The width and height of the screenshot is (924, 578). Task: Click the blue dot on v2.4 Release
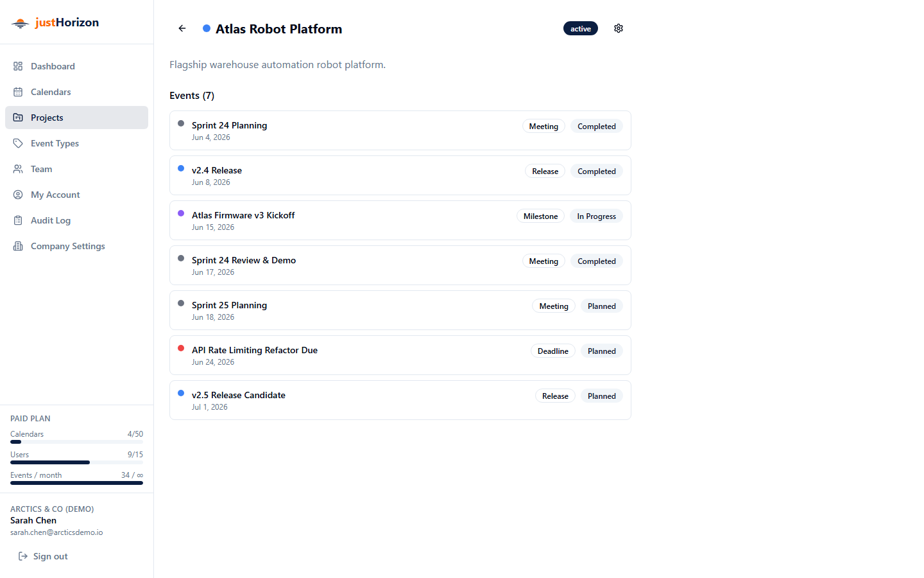tap(181, 168)
